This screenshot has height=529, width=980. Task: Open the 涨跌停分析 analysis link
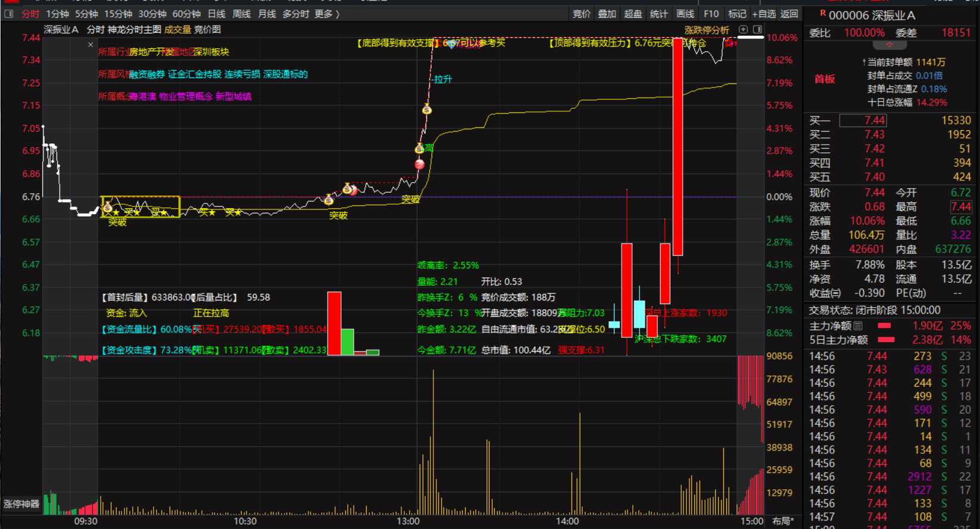pyautogui.click(x=707, y=30)
